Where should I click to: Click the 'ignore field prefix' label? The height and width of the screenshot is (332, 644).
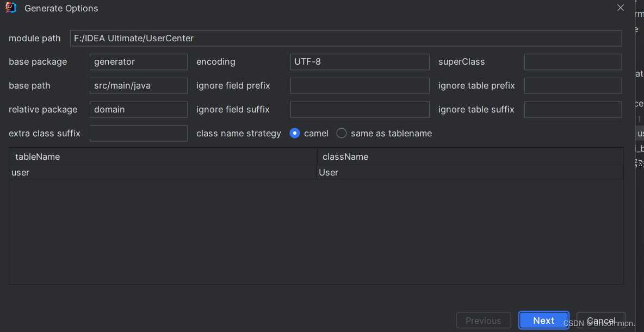233,86
